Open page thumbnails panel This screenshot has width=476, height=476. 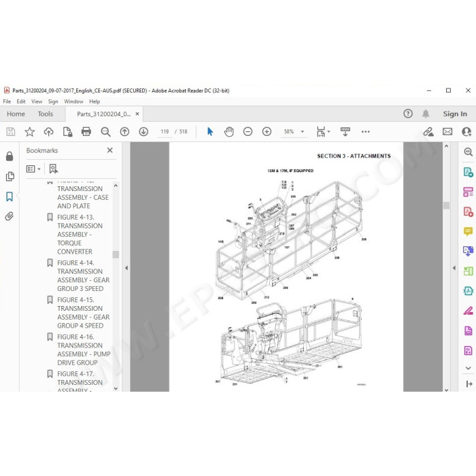(x=10, y=176)
